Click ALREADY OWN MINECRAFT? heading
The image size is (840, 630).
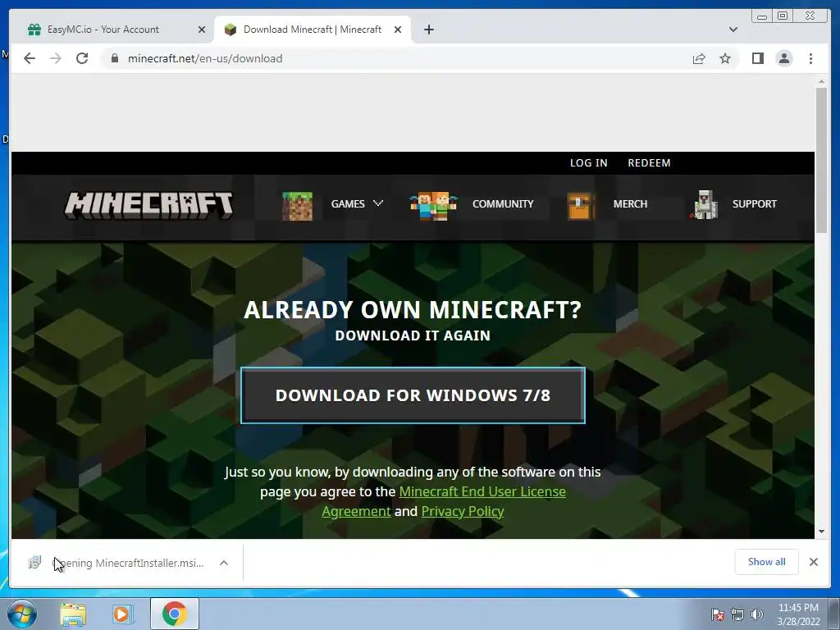point(413,309)
